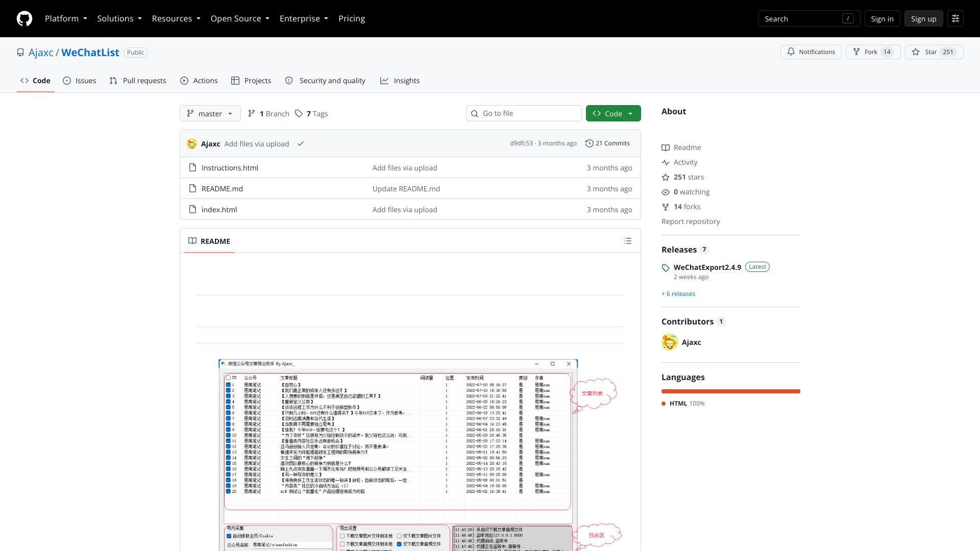Open the Security and quality tab
The image size is (980, 551).
coord(325,81)
